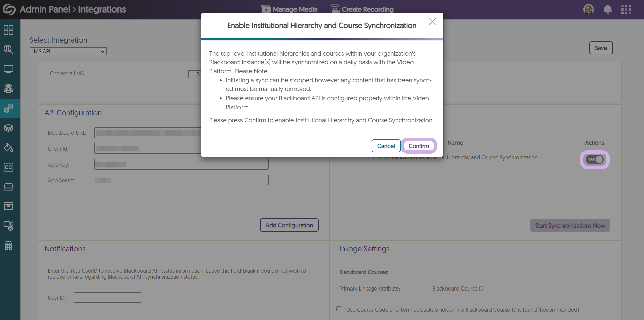This screenshot has width=644, height=320.
Task: Go to Integrations breadcrumb
Action: (102, 9)
